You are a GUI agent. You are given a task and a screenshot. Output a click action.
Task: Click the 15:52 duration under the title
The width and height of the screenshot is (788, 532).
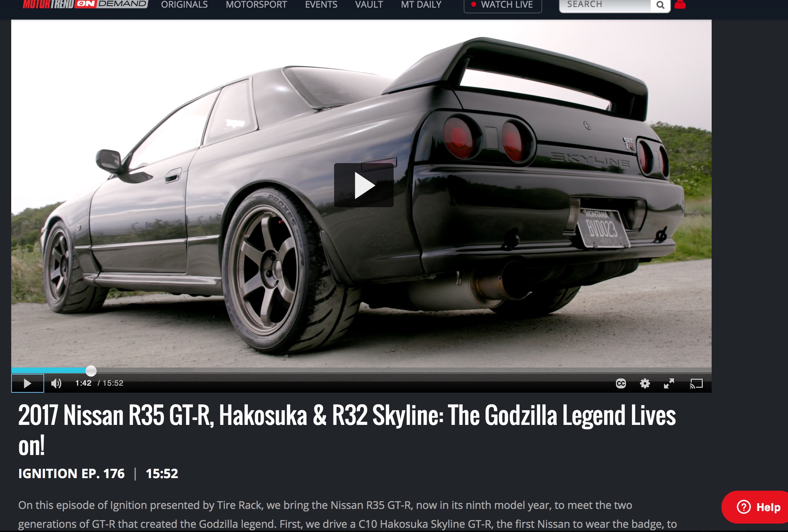[162, 474]
